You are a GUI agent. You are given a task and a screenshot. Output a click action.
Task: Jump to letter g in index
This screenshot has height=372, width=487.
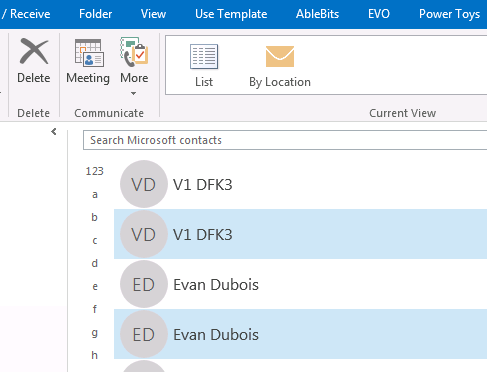pyautogui.click(x=95, y=333)
